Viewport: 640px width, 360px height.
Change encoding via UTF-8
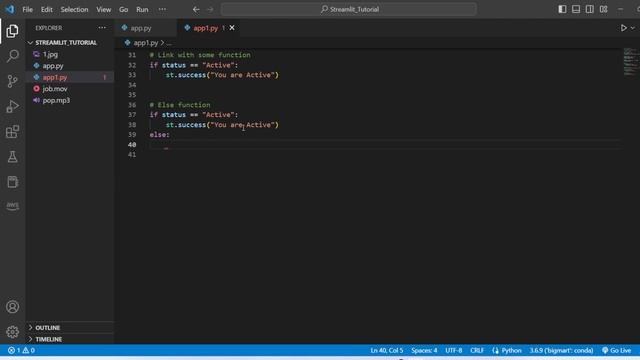[x=453, y=350]
